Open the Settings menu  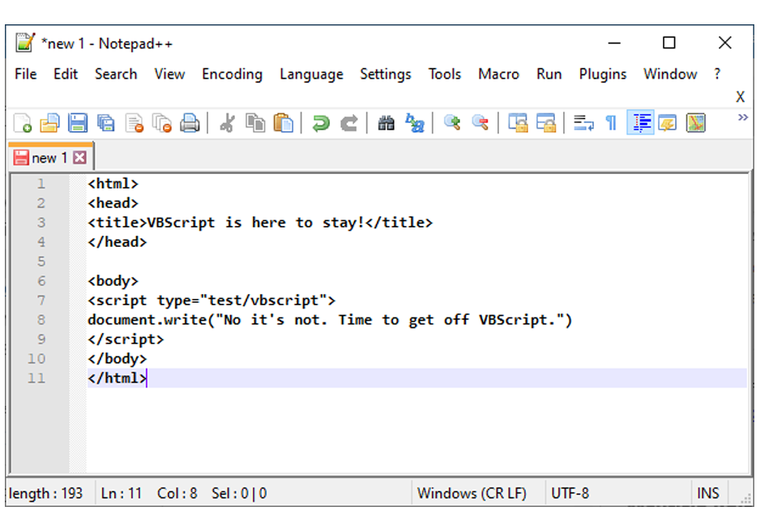click(x=386, y=74)
